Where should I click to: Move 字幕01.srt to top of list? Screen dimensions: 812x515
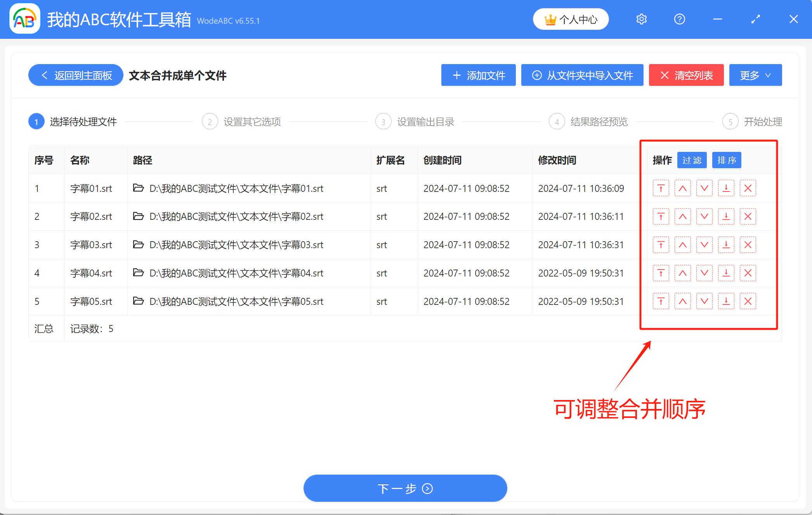pos(661,188)
